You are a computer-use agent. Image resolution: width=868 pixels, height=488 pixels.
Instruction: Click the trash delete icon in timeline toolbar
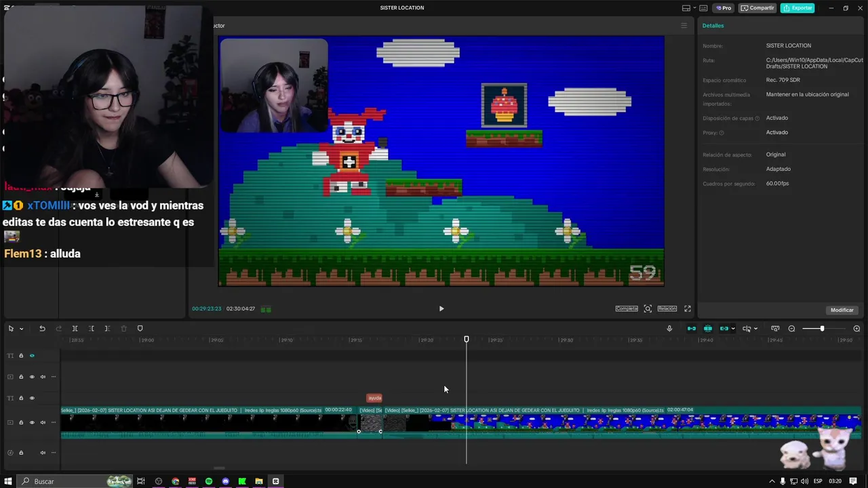123,329
